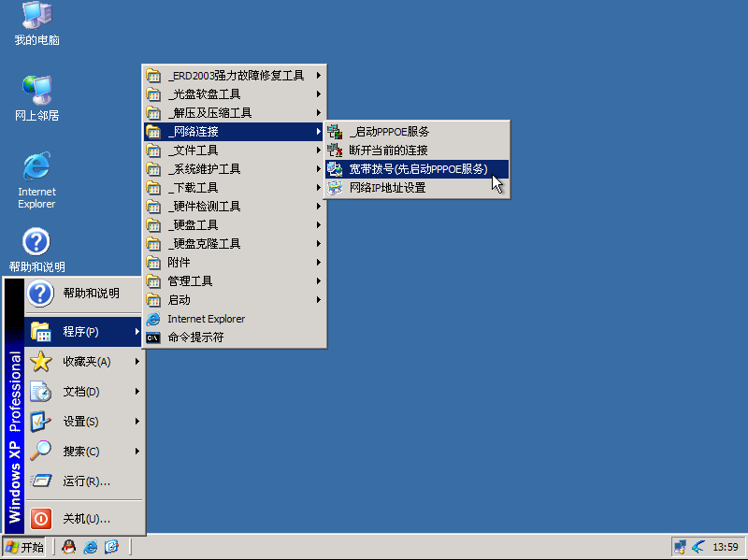The image size is (748, 560).
Task: Choose 关机(U)... from start menu
Action: [x=84, y=519]
